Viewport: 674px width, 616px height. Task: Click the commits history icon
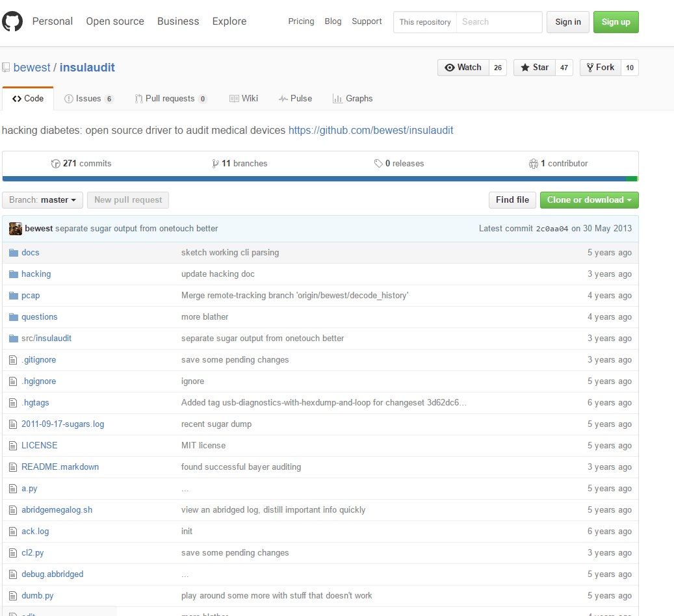click(x=56, y=163)
